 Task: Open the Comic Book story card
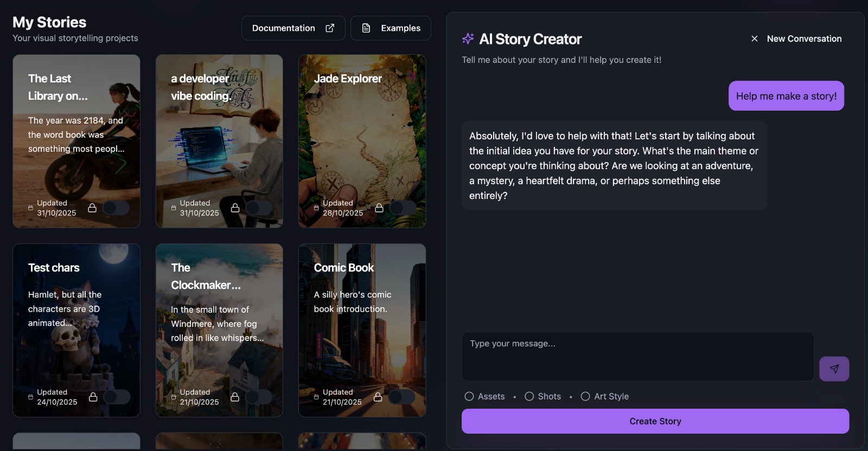pos(362,330)
